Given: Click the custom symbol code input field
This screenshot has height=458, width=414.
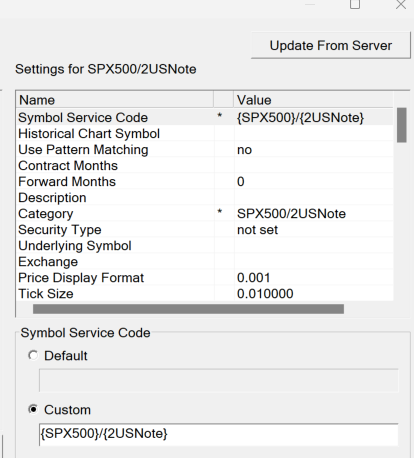Looking at the screenshot, I should click(x=219, y=434).
